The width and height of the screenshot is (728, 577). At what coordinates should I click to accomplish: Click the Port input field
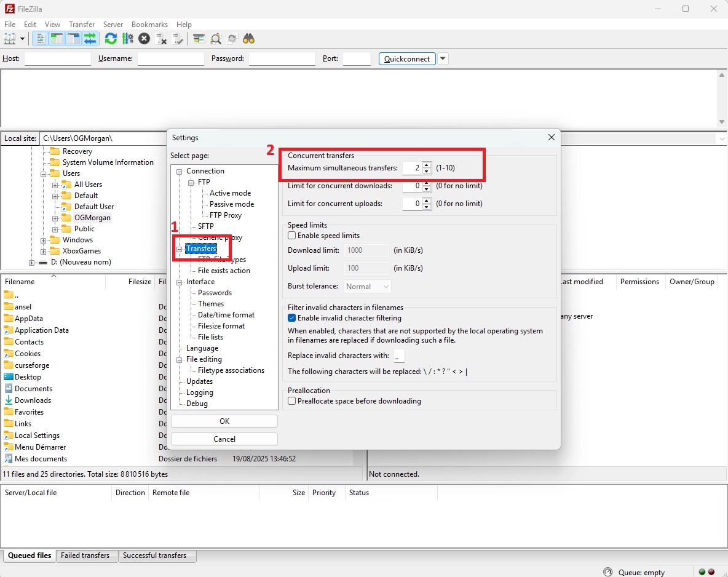click(357, 58)
